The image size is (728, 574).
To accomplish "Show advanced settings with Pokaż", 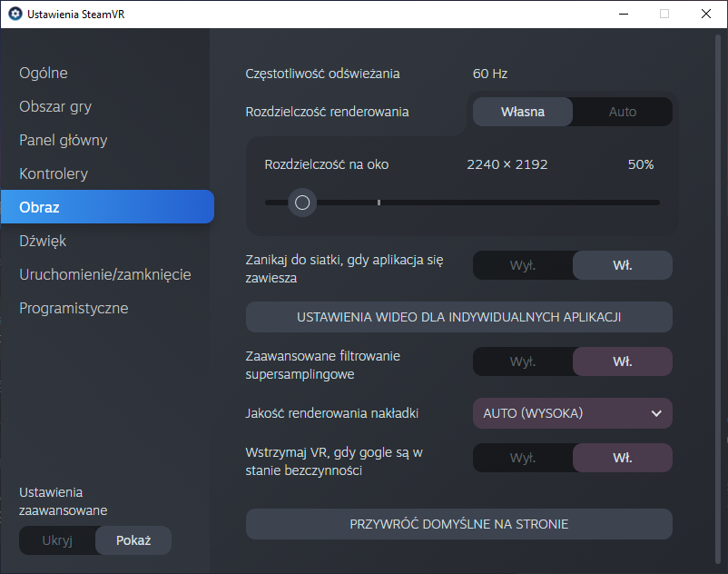I will click(x=133, y=540).
